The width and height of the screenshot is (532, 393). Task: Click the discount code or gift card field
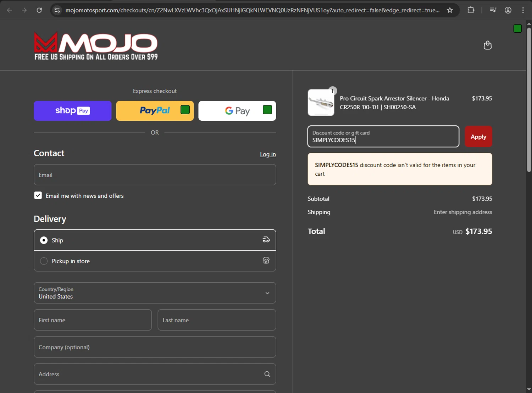(x=383, y=136)
